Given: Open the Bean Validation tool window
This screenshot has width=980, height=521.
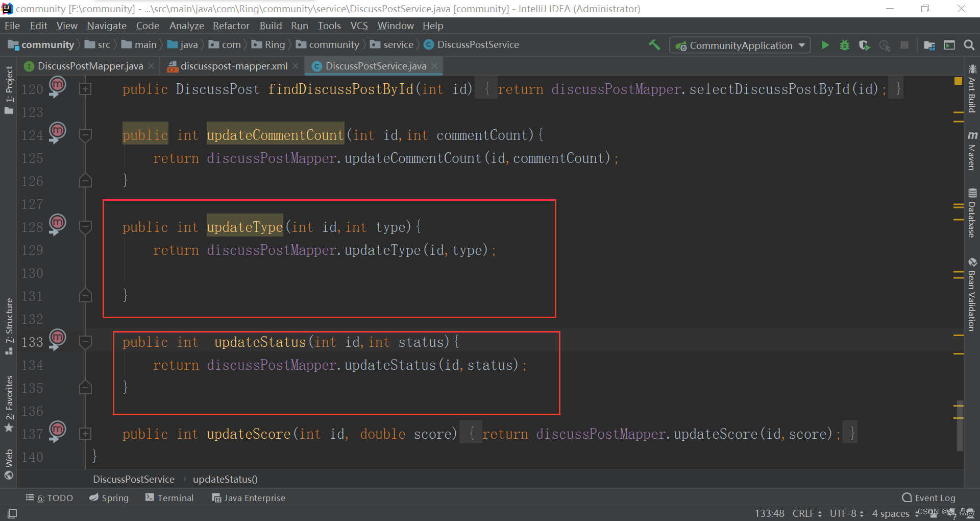Looking at the screenshot, I should click(972, 294).
